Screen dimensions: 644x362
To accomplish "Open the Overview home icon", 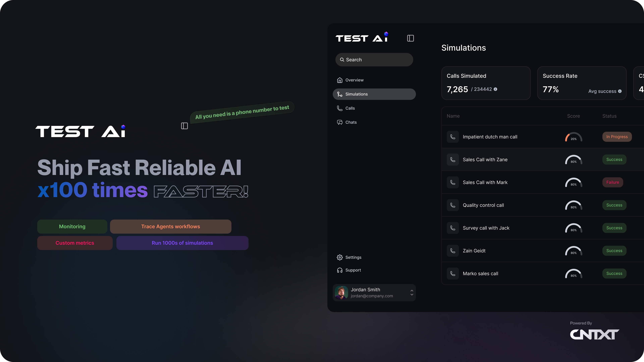I will pyautogui.click(x=340, y=80).
